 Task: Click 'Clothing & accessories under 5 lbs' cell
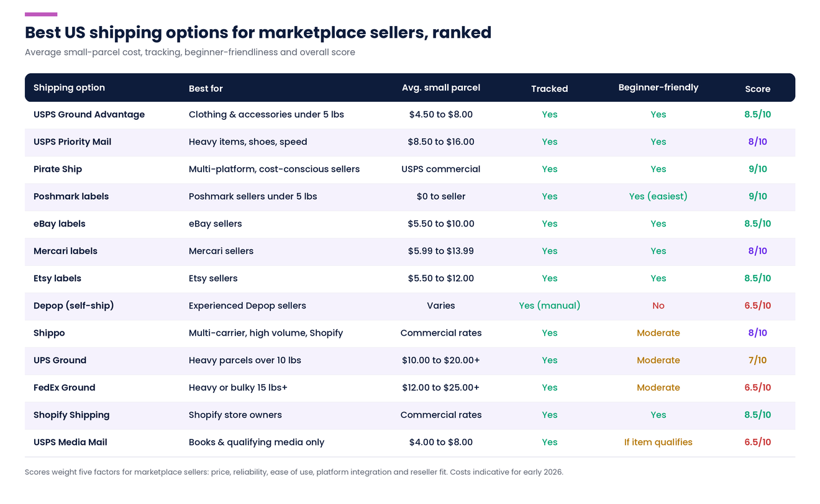pyautogui.click(x=266, y=114)
